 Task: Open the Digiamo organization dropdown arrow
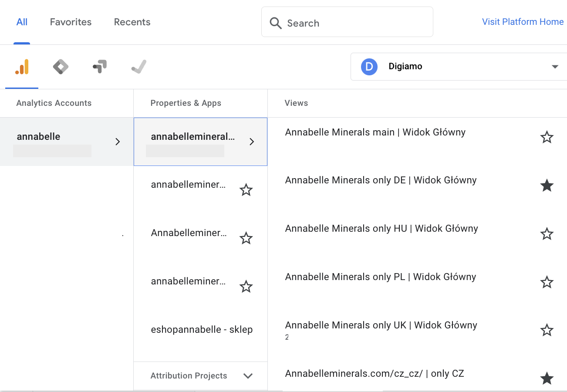tap(555, 67)
